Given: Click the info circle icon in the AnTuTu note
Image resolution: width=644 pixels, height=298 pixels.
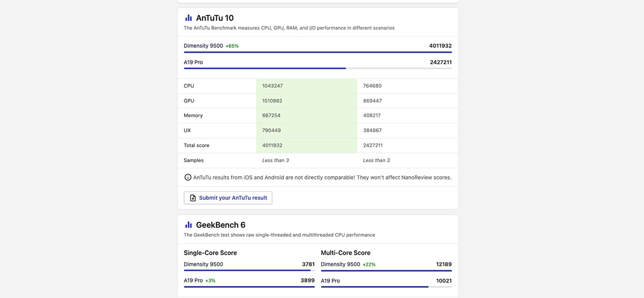Looking at the screenshot, I should (x=188, y=177).
